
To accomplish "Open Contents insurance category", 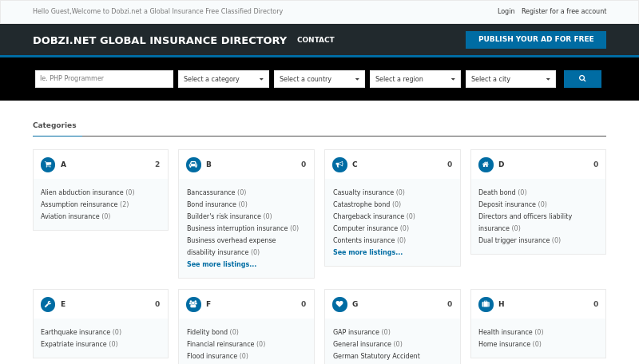I will [x=363, y=240].
